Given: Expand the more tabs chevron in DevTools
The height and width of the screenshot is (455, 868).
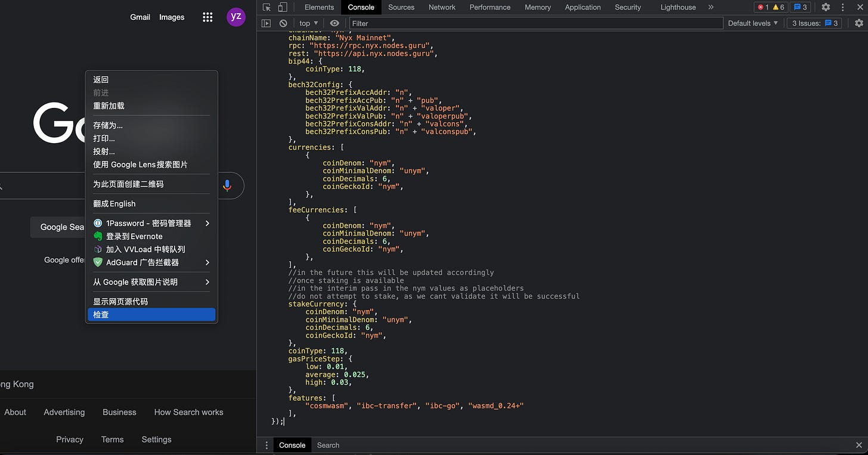Looking at the screenshot, I should [711, 7].
